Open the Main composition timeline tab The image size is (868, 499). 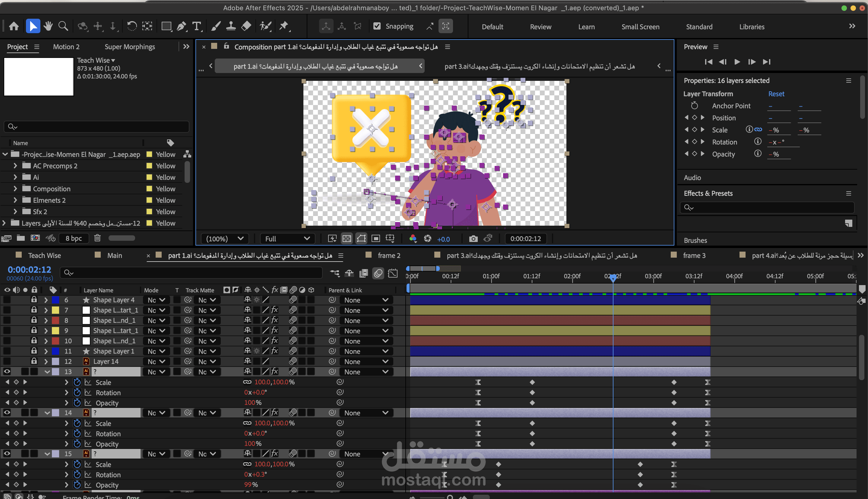tap(114, 255)
